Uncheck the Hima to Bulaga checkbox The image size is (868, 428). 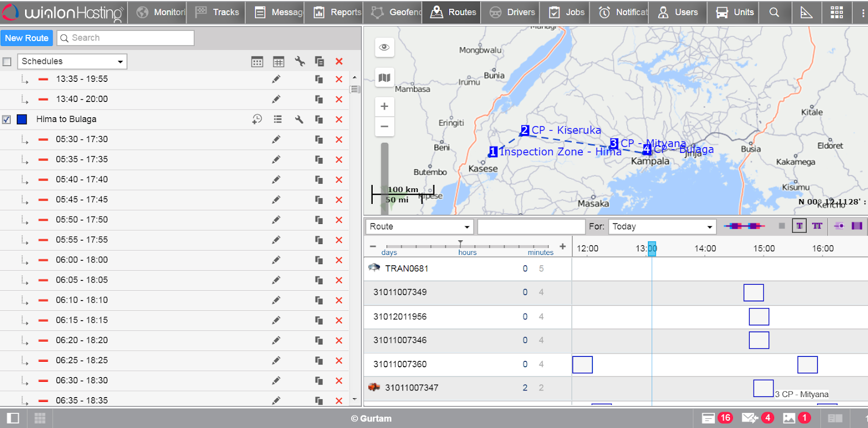(x=7, y=119)
